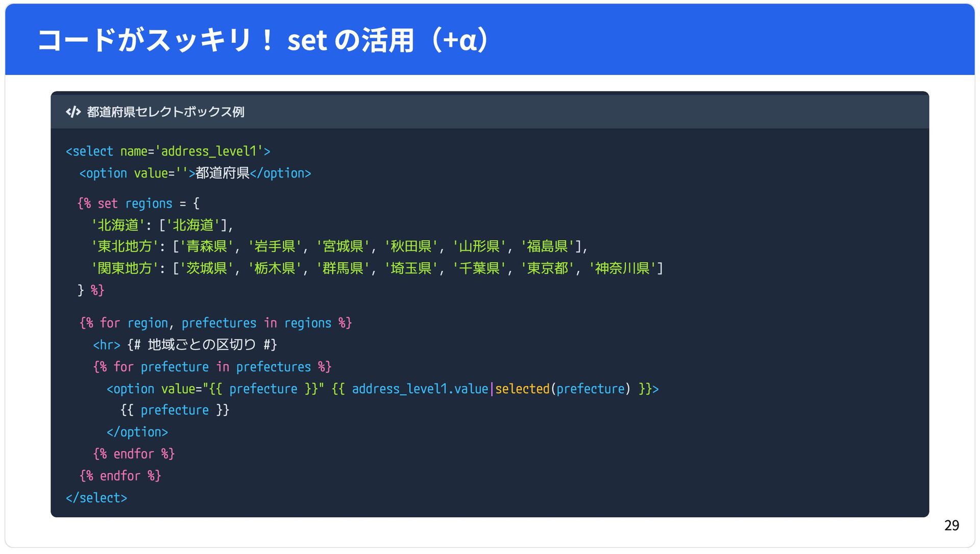Viewport: 980px width, 554px height.
Task: Click the '東北地方' dictionary key
Action: (125, 247)
